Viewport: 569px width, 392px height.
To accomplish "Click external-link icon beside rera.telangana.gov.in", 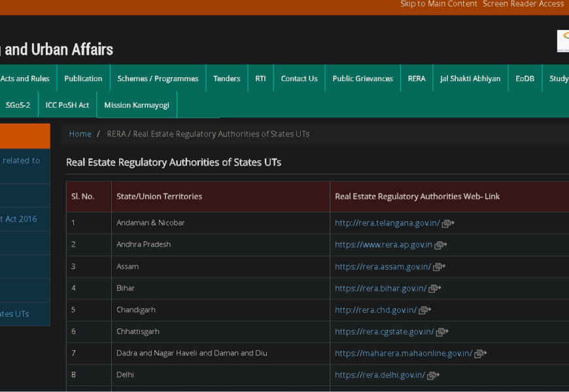I will tap(448, 223).
